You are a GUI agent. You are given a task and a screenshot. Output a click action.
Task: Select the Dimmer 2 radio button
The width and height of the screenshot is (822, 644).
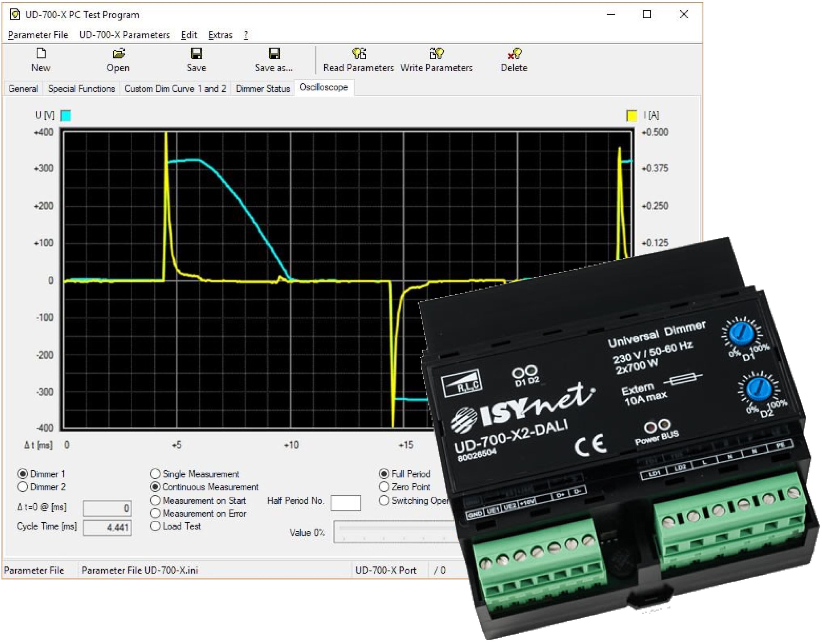point(22,486)
